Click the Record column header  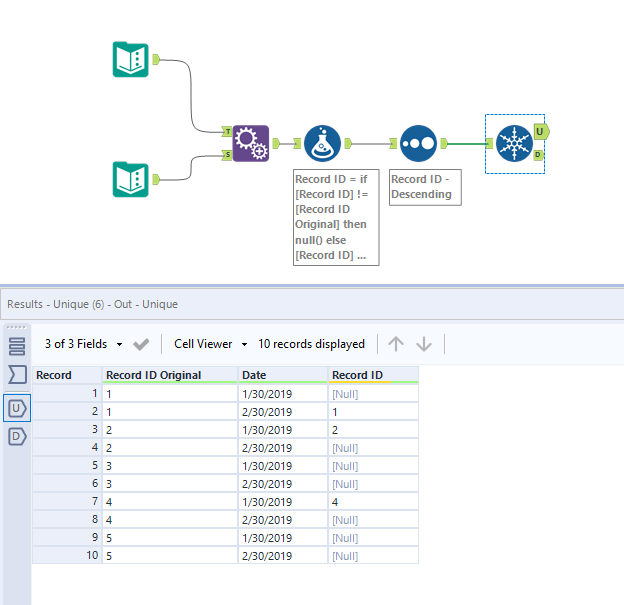pos(67,375)
